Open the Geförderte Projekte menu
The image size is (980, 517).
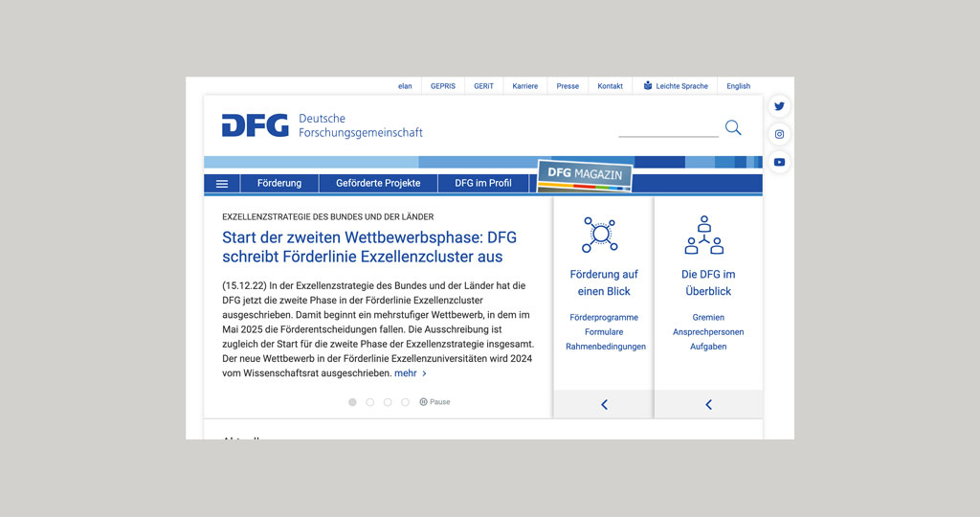click(x=378, y=183)
